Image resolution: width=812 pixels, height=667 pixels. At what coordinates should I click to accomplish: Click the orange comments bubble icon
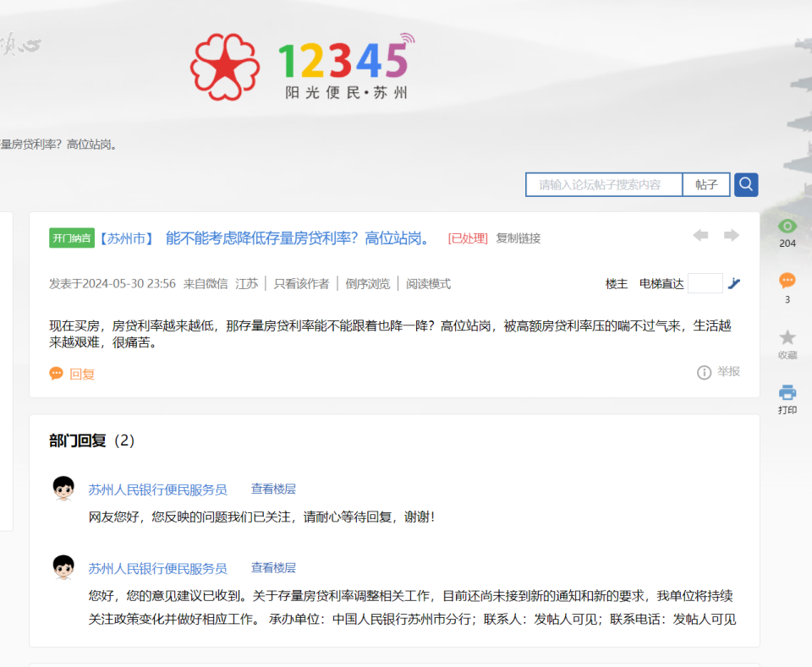click(x=787, y=281)
